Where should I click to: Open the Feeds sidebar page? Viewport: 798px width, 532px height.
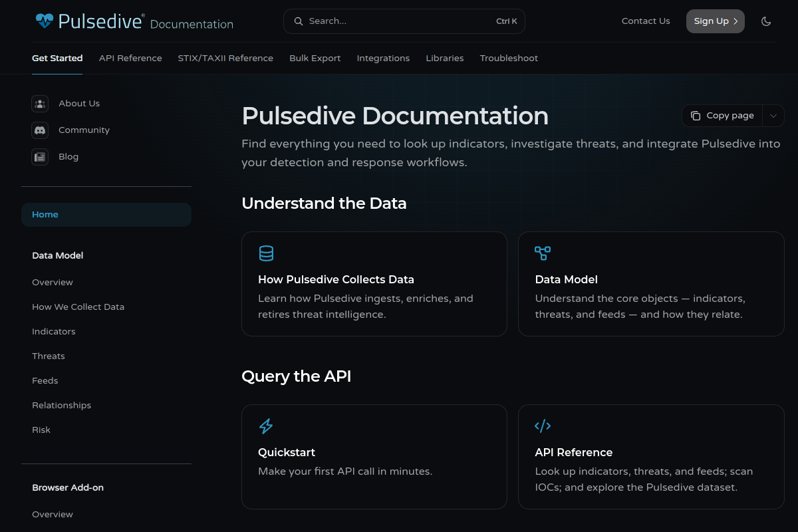(x=45, y=381)
